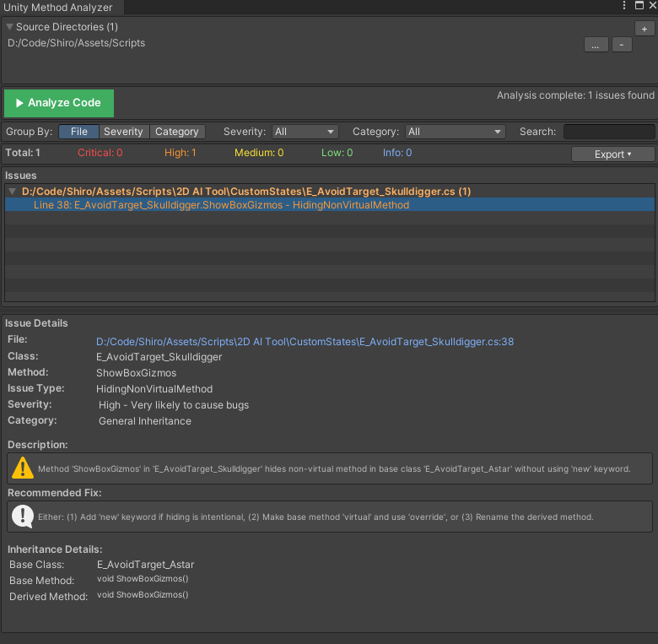Group issues by Severity
Viewport: 658px width, 644px height.
pos(123,132)
